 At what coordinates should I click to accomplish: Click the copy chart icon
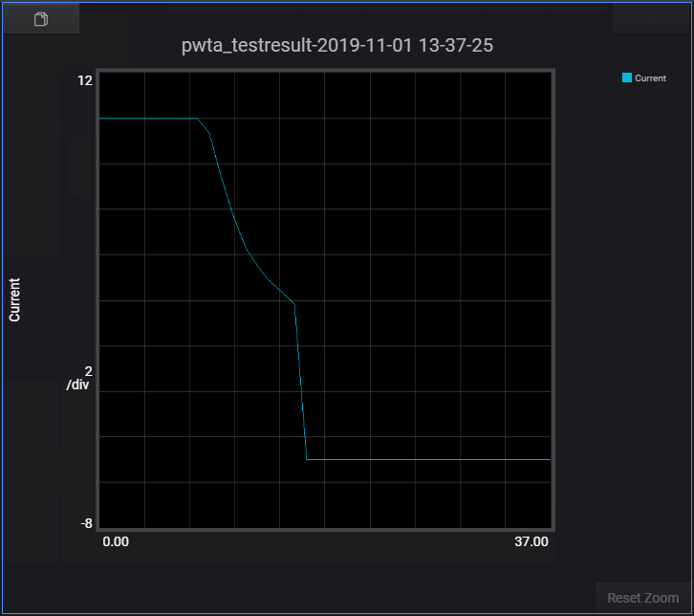pyautogui.click(x=40, y=19)
